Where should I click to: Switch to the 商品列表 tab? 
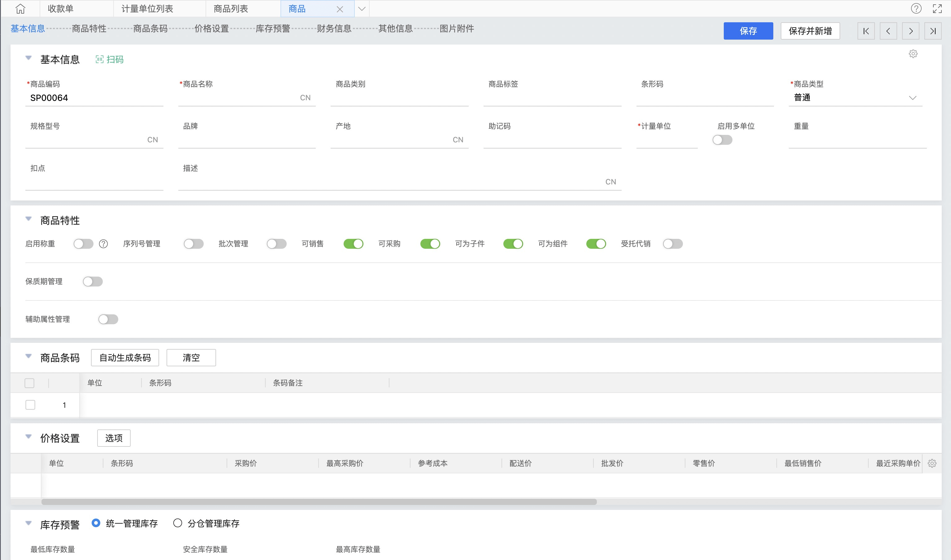(x=231, y=9)
